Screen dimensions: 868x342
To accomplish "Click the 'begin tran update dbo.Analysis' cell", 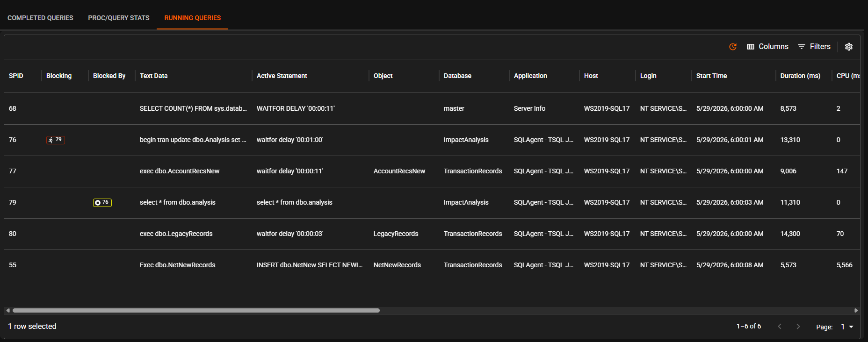I will [x=193, y=140].
